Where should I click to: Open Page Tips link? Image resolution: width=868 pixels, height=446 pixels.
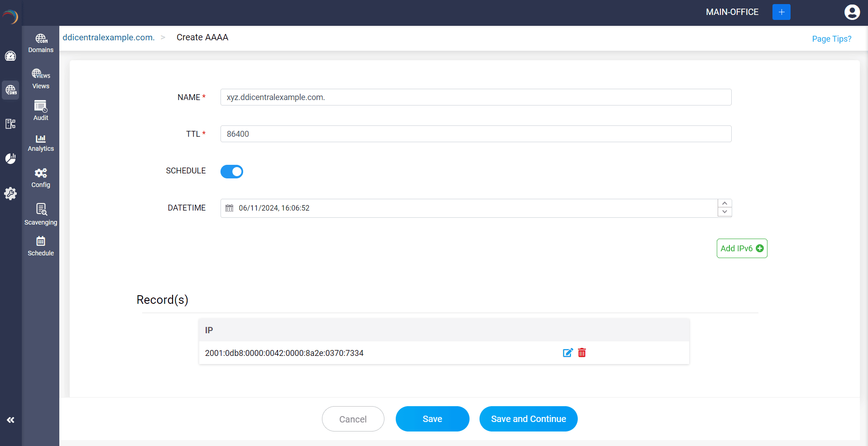click(x=832, y=39)
